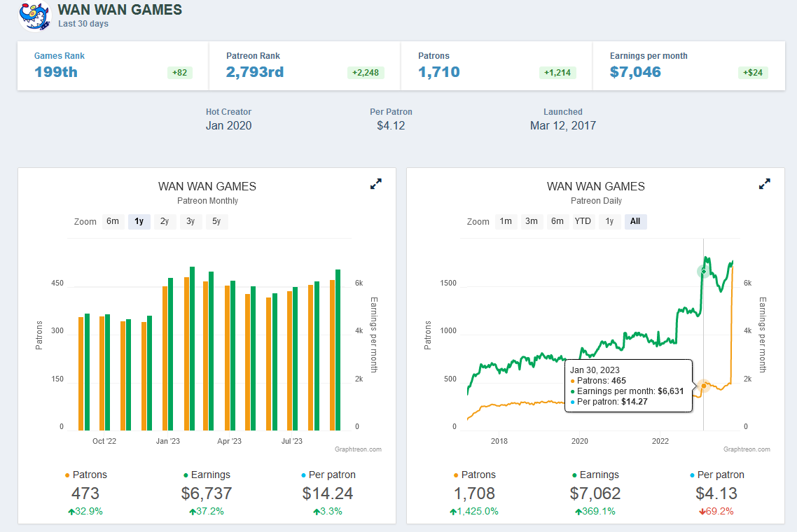The height and width of the screenshot is (532, 797).
Task: Set daily chart zoom to 6m
Action: click(557, 221)
